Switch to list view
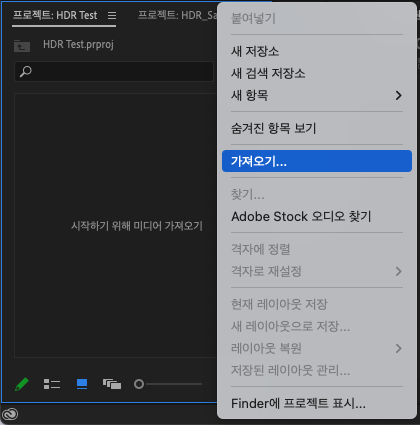This screenshot has height=425, width=420. tap(52, 384)
